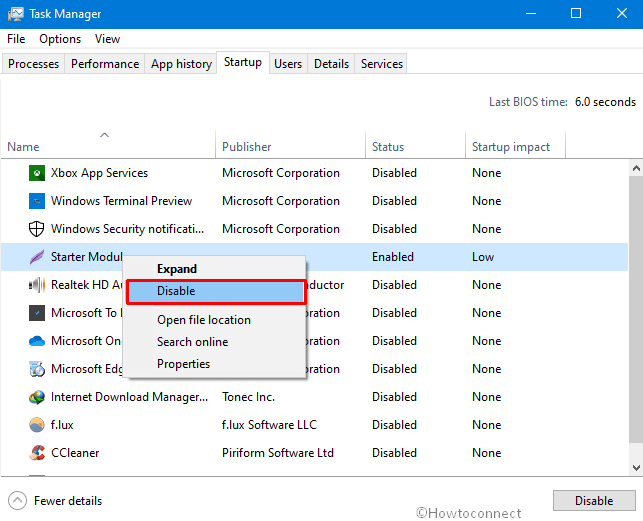Click the Microsoft Edge row icon
The image size is (643, 521).
click(x=36, y=369)
